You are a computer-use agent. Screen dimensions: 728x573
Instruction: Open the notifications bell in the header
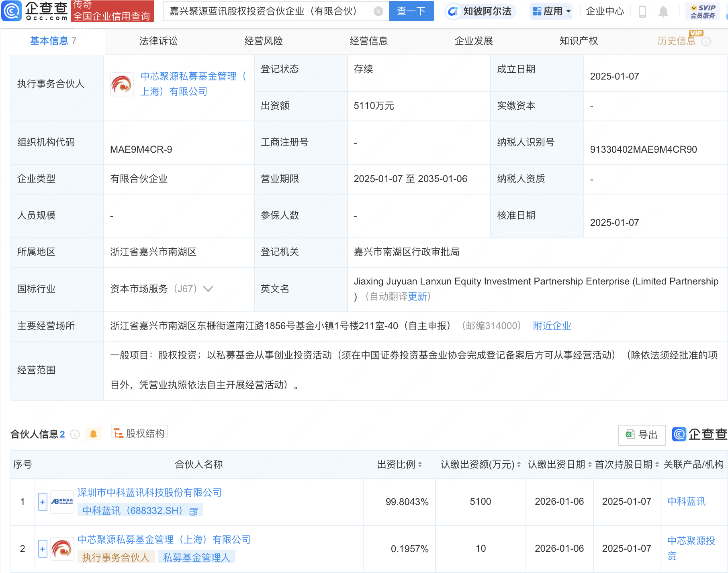point(663,12)
